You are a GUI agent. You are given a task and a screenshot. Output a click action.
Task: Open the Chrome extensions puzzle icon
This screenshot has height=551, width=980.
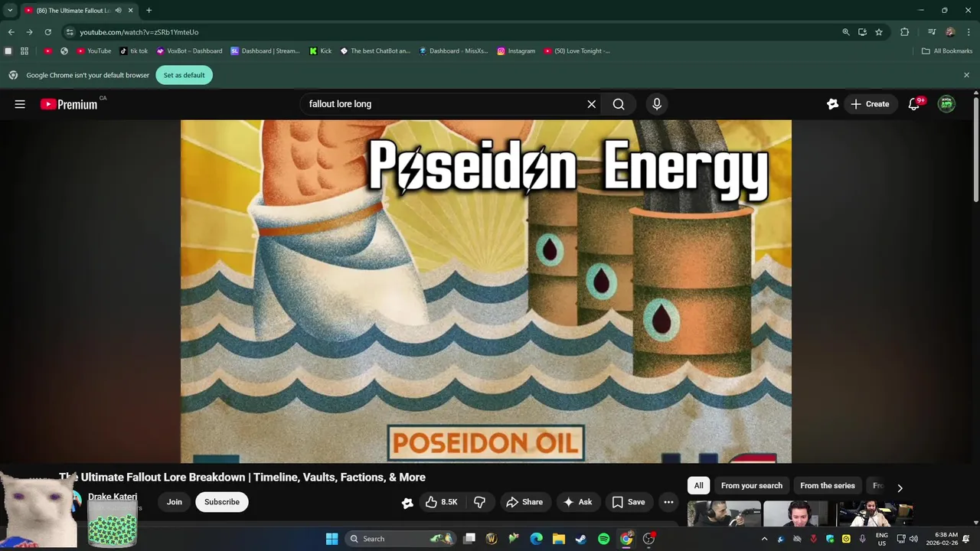tap(905, 32)
